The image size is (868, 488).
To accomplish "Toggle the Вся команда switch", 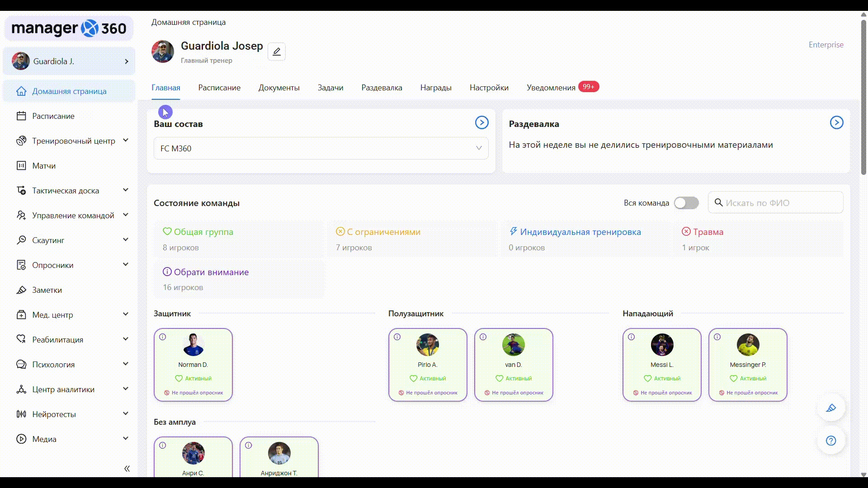I will (686, 203).
